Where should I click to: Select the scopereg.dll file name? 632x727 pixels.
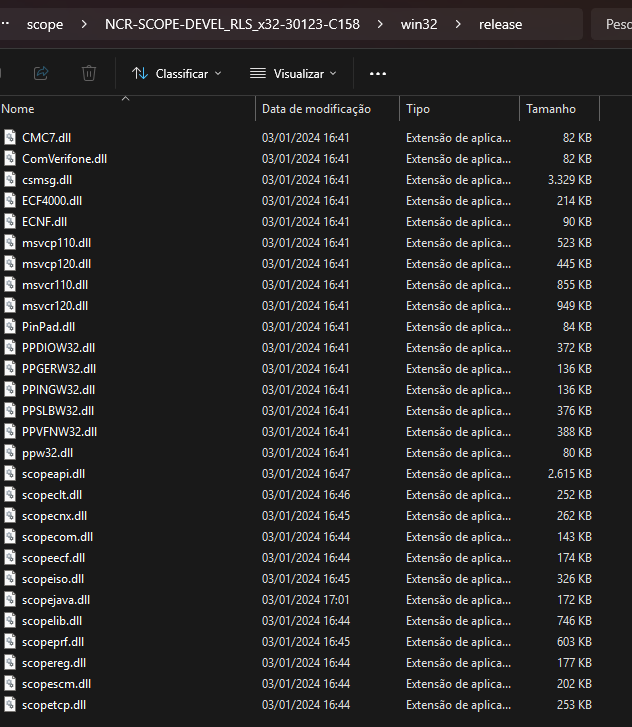(54, 663)
